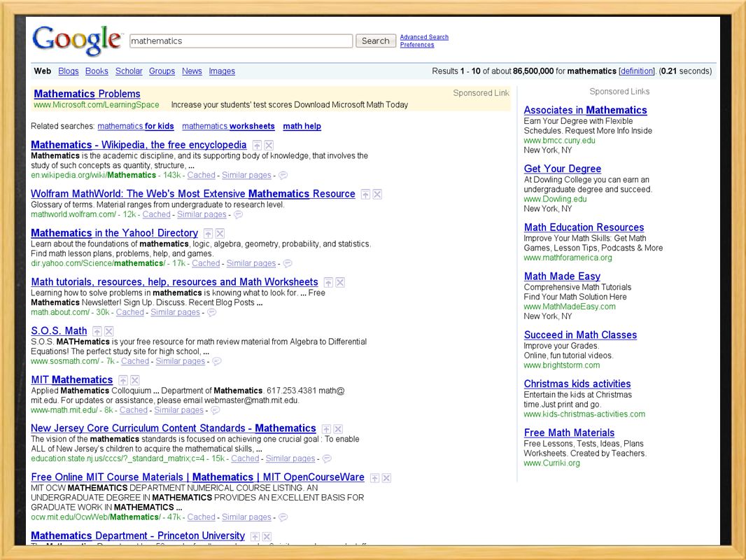Switch to the Blogs tab
Image resolution: width=746 pixels, height=560 pixels.
point(69,71)
